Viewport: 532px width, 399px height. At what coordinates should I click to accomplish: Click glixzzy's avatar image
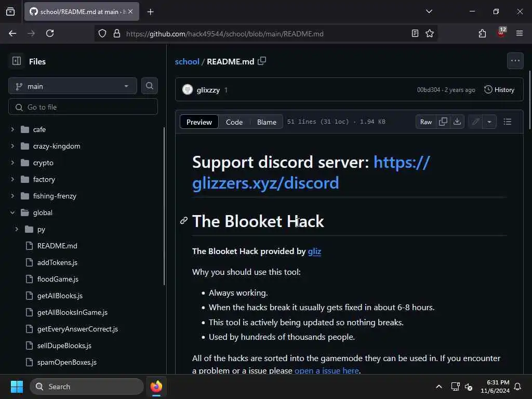[x=187, y=89]
